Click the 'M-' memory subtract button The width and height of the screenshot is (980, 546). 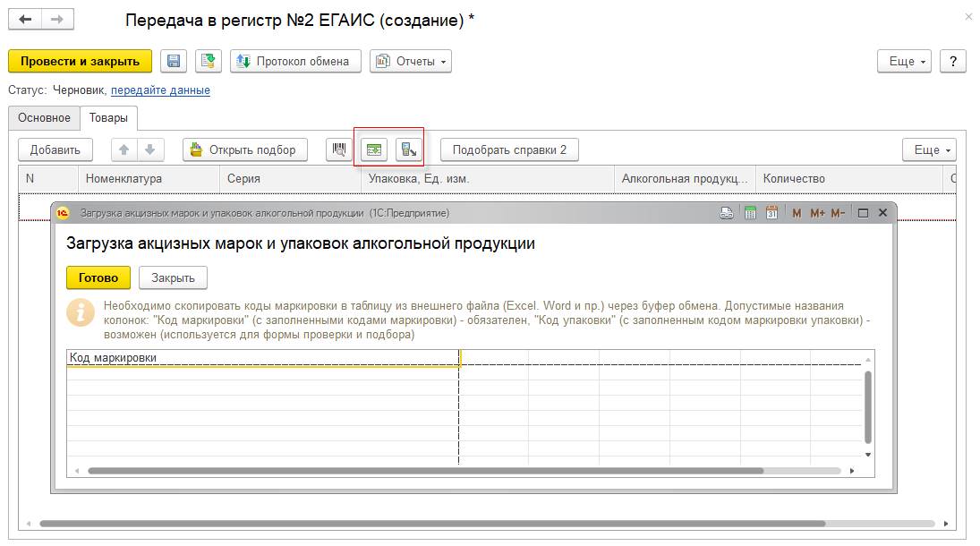(838, 213)
